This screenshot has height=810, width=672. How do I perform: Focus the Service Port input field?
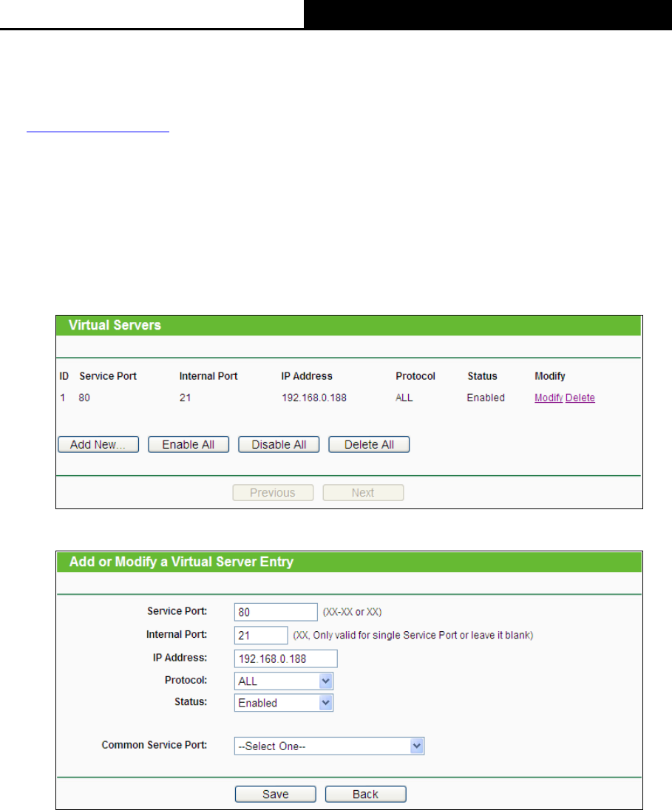pos(276,612)
